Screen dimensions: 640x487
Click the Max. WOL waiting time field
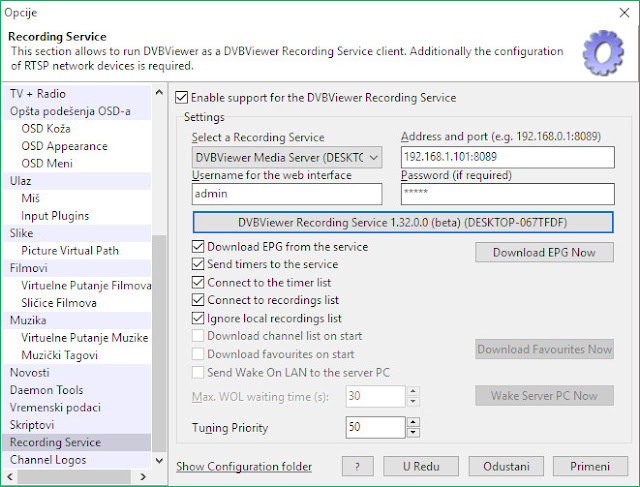376,396
